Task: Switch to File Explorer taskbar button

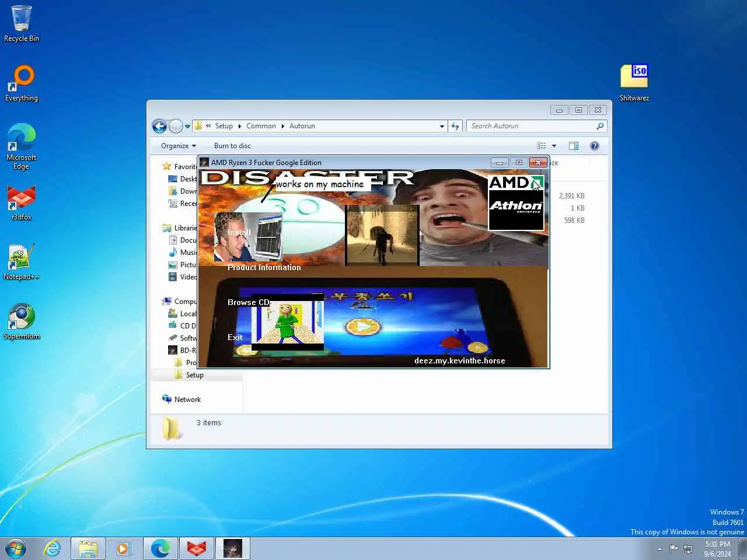Action: (x=88, y=548)
